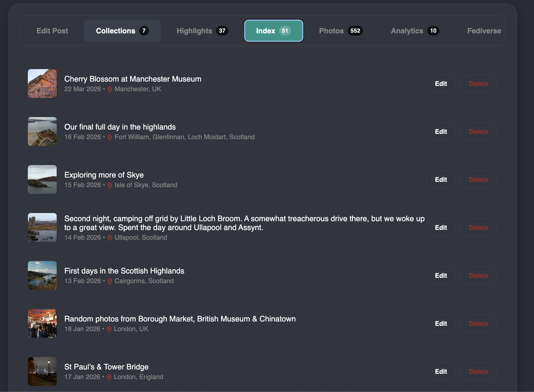The image size is (534, 392).
Task: Click location pin icon beside Manchester, UK
Action: 110,89
